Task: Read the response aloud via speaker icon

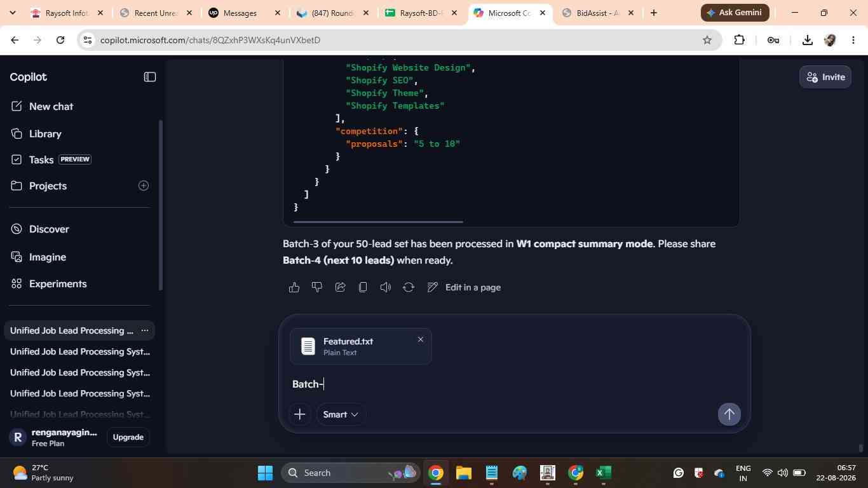Action: coord(386,287)
